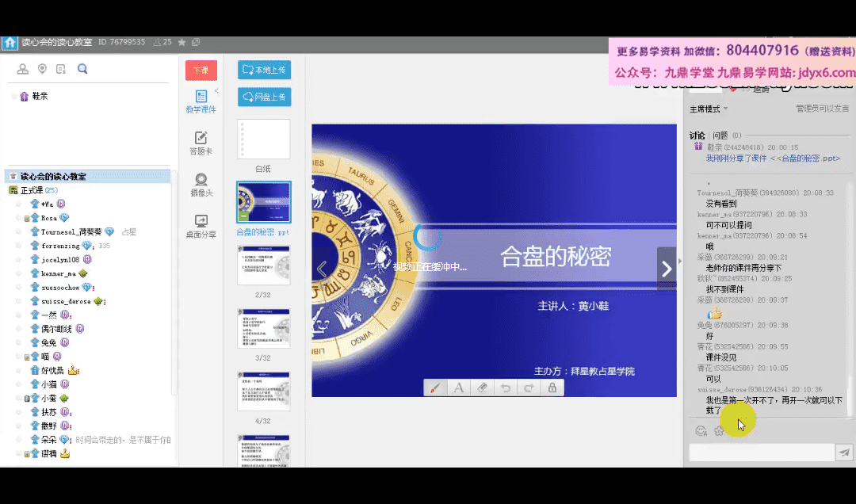Select the 3/32 slide thumbnail
Screen dimensions: 856x504
tap(264, 328)
